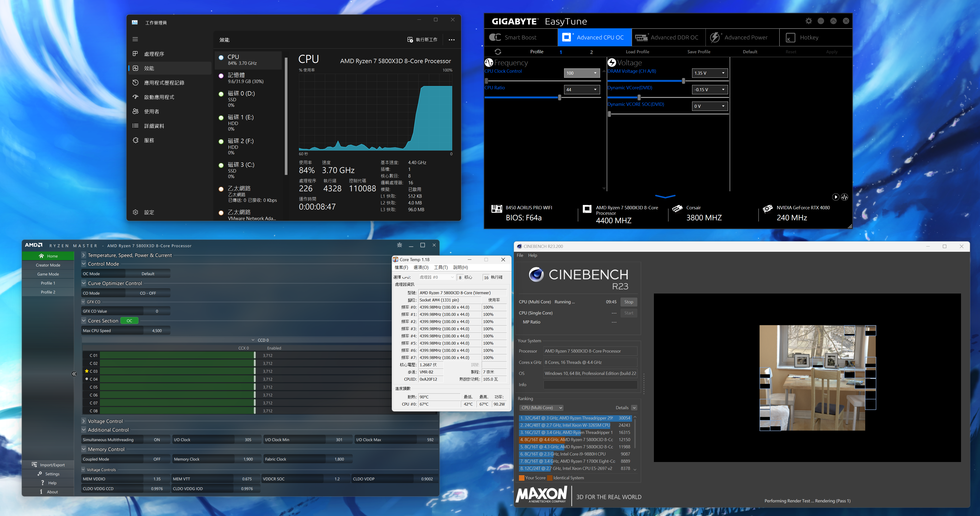Toggle Simultaneous Multithreading ON value
980x516 pixels.
click(157, 440)
